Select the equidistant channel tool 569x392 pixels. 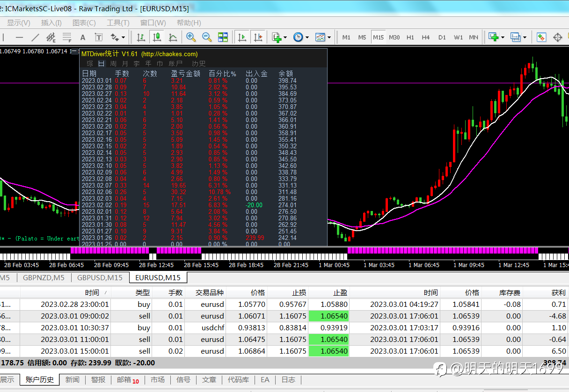pos(51,37)
